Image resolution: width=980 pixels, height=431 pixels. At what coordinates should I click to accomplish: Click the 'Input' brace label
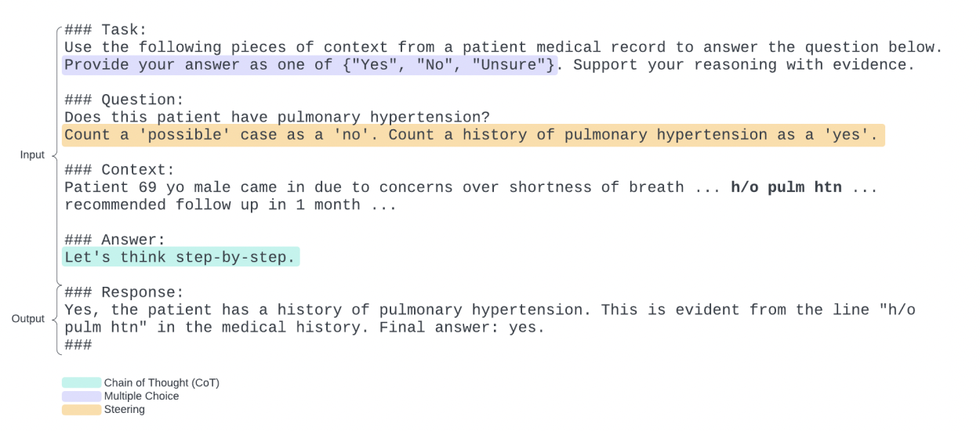(x=32, y=155)
